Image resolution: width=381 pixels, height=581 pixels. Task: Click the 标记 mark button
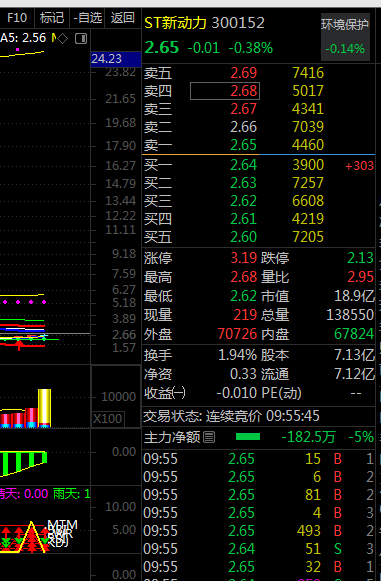52,18
